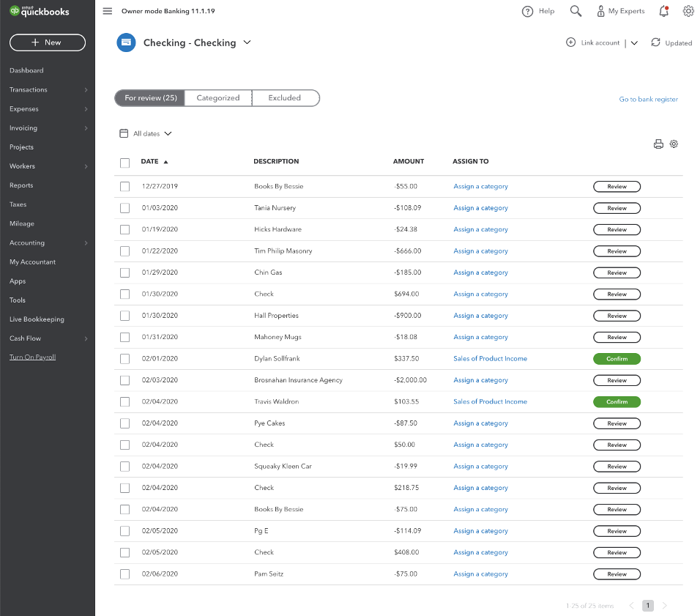700x616 pixels.
Task: Open the settings gear in the top bar
Action: point(688,11)
